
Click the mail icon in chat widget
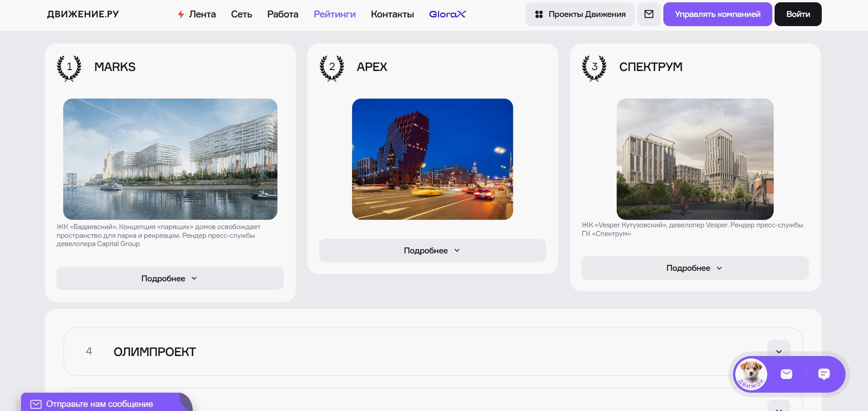point(787,374)
